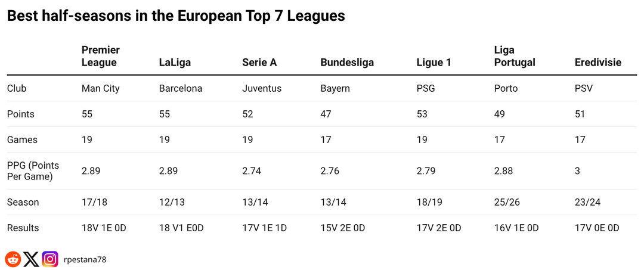The height and width of the screenshot is (270, 644).
Task: Click the Liga Portugal column header
Action: tap(515, 56)
